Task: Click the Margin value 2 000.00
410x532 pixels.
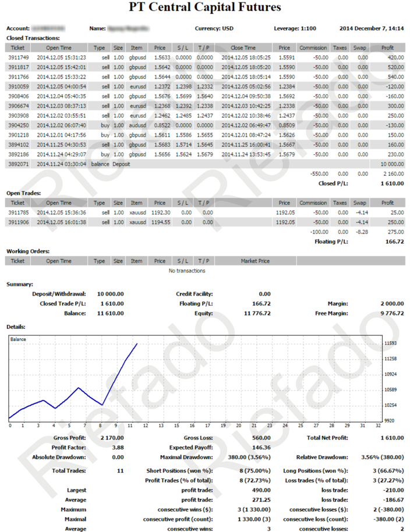Action: 392,304
